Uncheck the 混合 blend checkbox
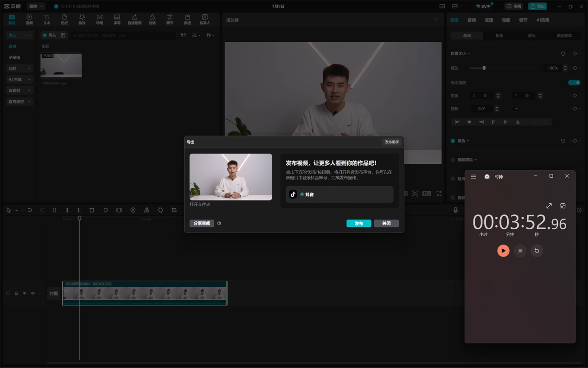 (453, 141)
